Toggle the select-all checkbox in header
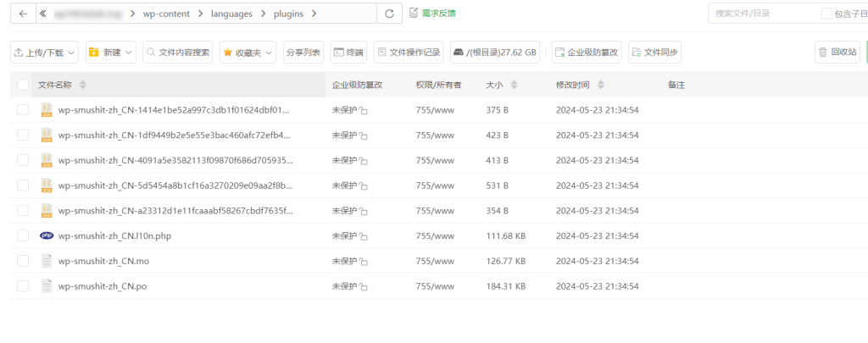The image size is (868, 343). pyautogui.click(x=23, y=86)
